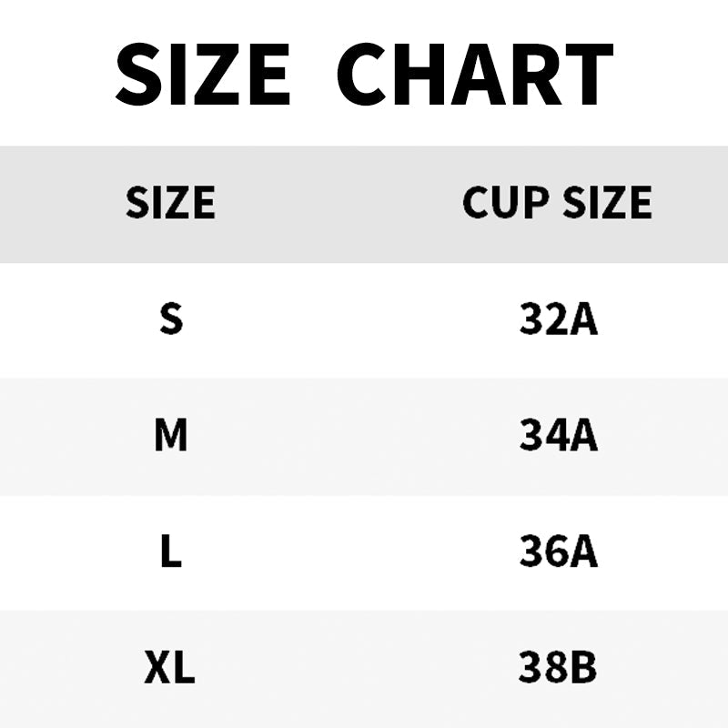Click the number 36 in 36A

[544, 552]
